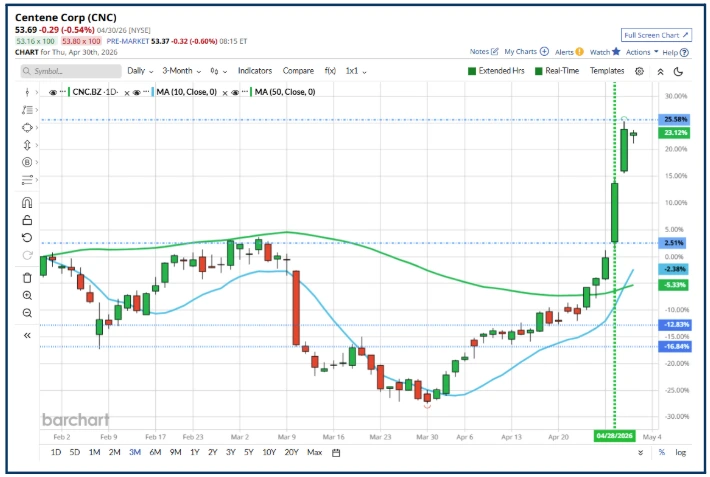Open chart settings gear
This screenshot has width=710, height=477.
tap(639, 71)
